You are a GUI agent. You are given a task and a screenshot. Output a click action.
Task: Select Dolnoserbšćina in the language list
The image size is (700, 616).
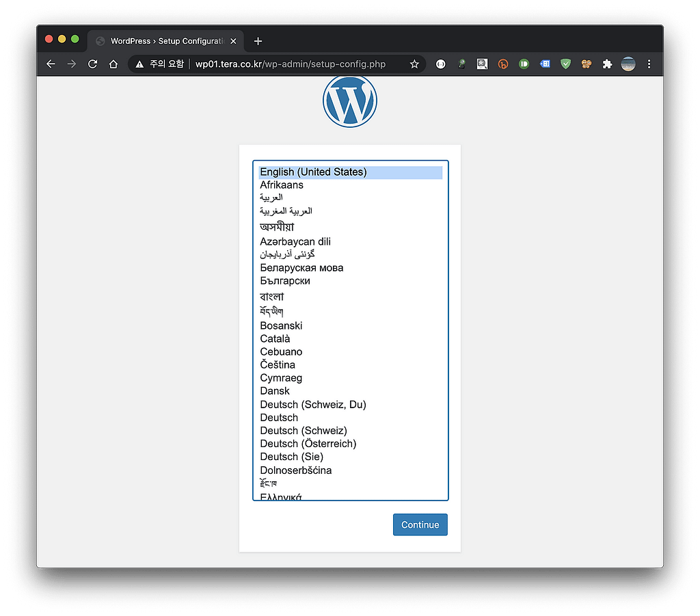[x=351, y=470]
